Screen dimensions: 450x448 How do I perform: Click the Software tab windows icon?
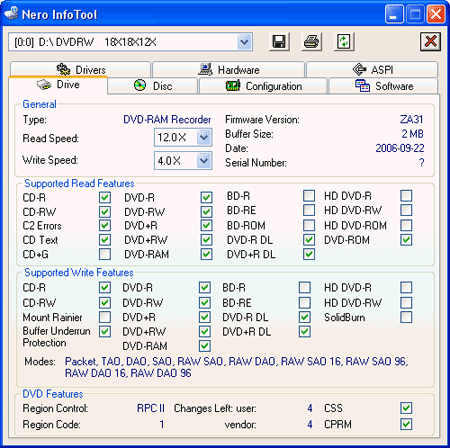[x=362, y=86]
